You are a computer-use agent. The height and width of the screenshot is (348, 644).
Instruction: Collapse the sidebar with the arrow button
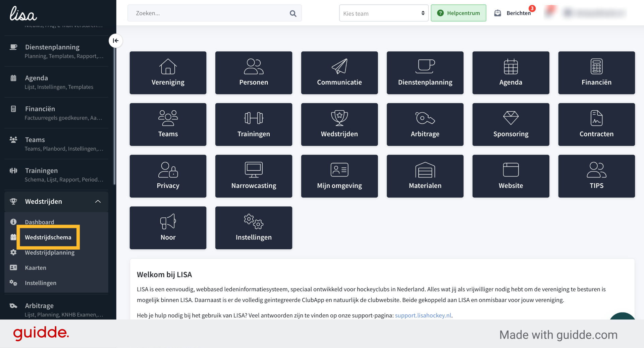[115, 41]
